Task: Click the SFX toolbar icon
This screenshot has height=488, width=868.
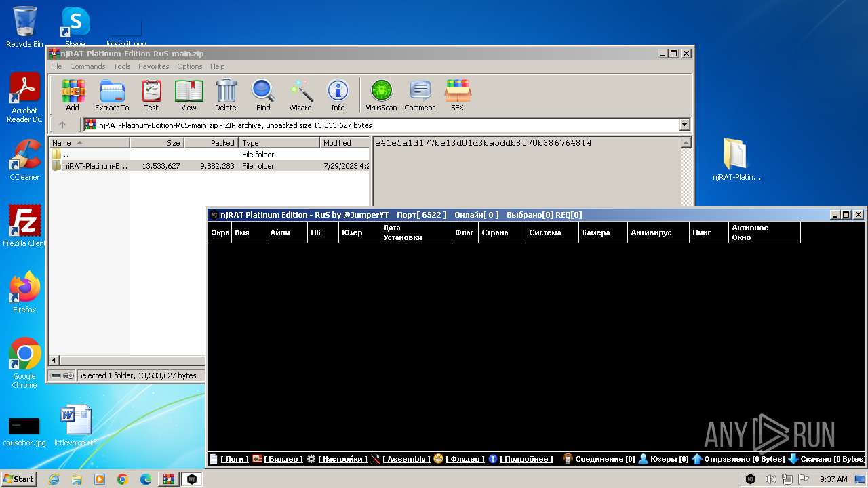Action: (x=458, y=95)
